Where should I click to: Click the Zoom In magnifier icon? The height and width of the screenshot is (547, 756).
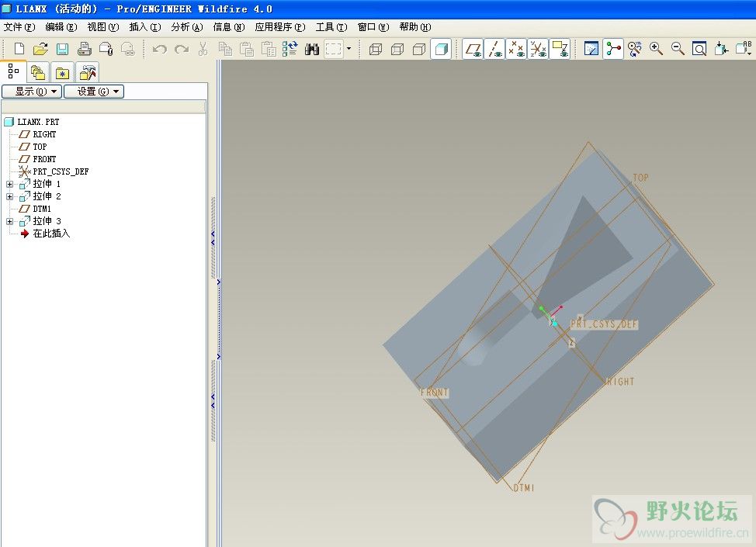click(x=656, y=49)
